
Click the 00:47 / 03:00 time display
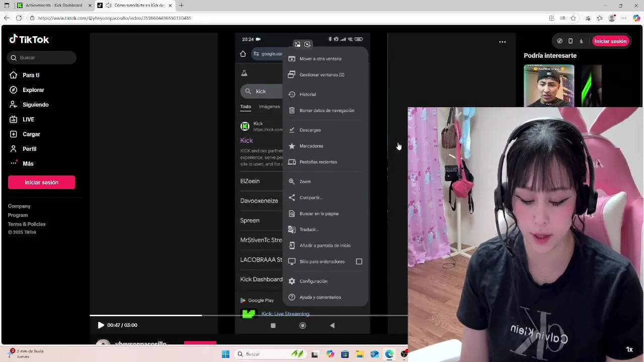click(x=122, y=325)
